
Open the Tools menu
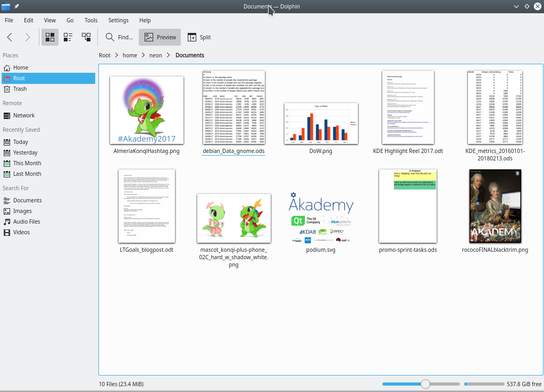click(x=91, y=20)
